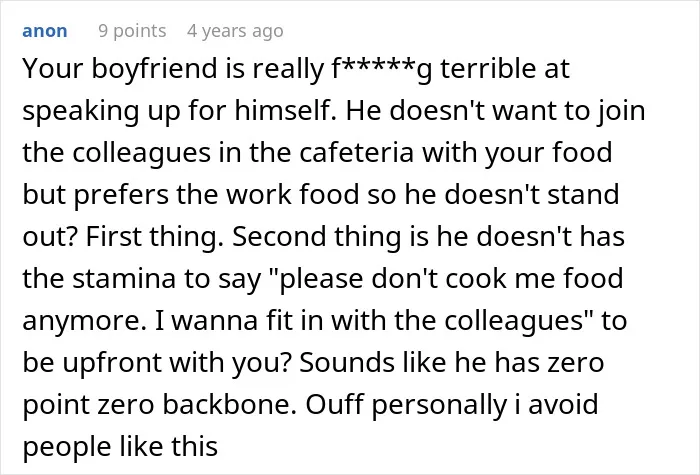Viewport: 700px width, 475px height.
Task: Click the censored word f*****g
Action: tap(382, 69)
